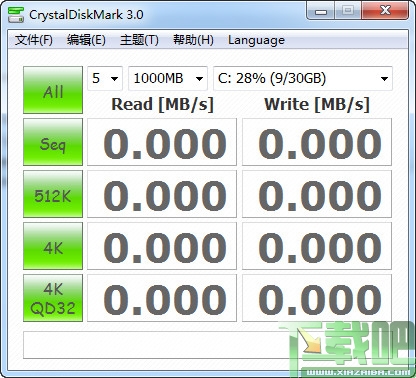Screen dimensions: 416x378
Task: Start all benchmarks with the All button
Action: [53, 90]
